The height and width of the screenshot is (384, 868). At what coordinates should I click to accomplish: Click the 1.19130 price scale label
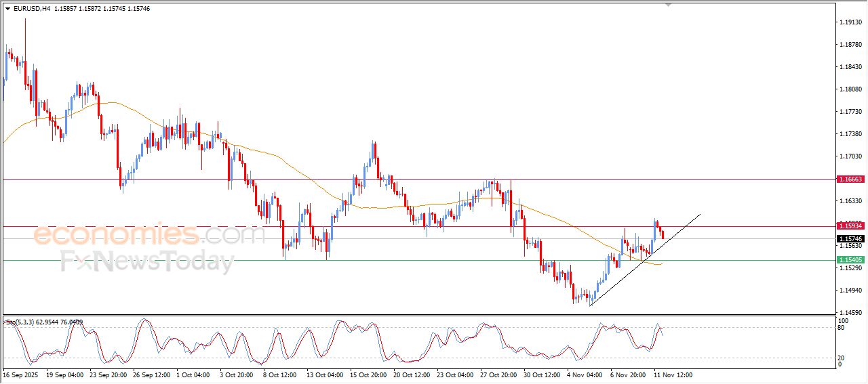point(850,22)
